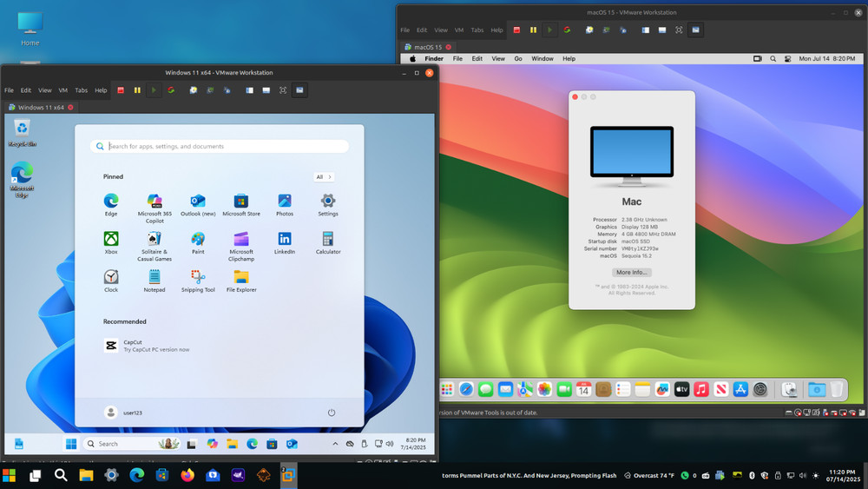Suspend the macOS 15 VM
The image size is (868, 489).
click(x=533, y=30)
